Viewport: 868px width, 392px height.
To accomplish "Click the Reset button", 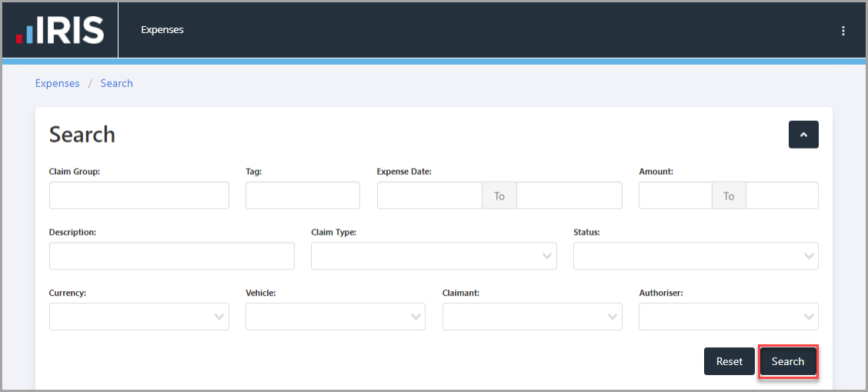I will tap(729, 361).
